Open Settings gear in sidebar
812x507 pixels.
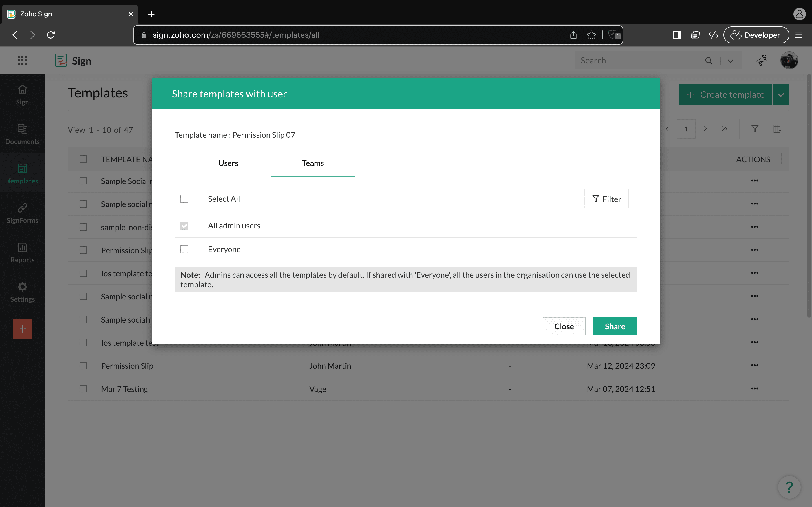pos(23,292)
